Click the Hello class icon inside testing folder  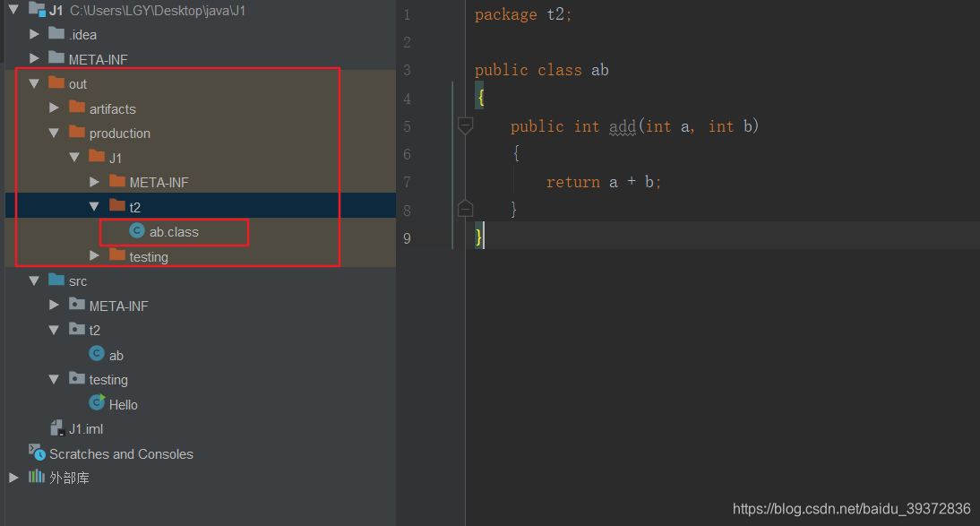tap(98, 404)
